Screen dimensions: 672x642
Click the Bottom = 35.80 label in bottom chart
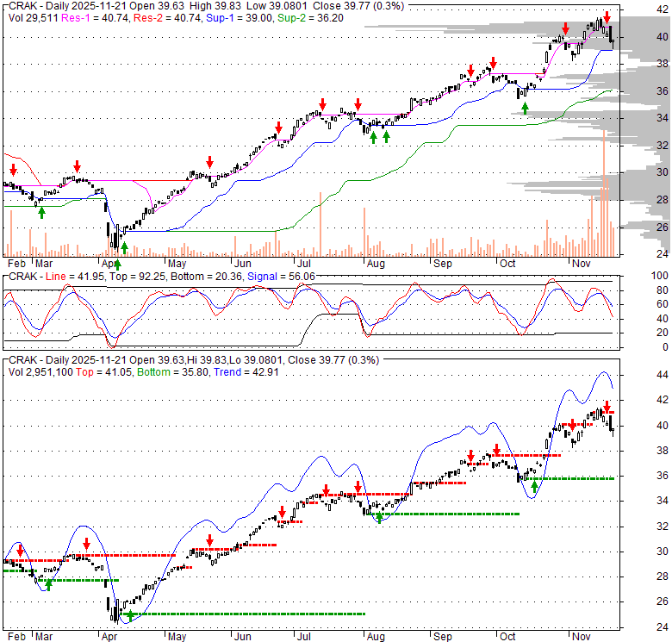pos(172,372)
